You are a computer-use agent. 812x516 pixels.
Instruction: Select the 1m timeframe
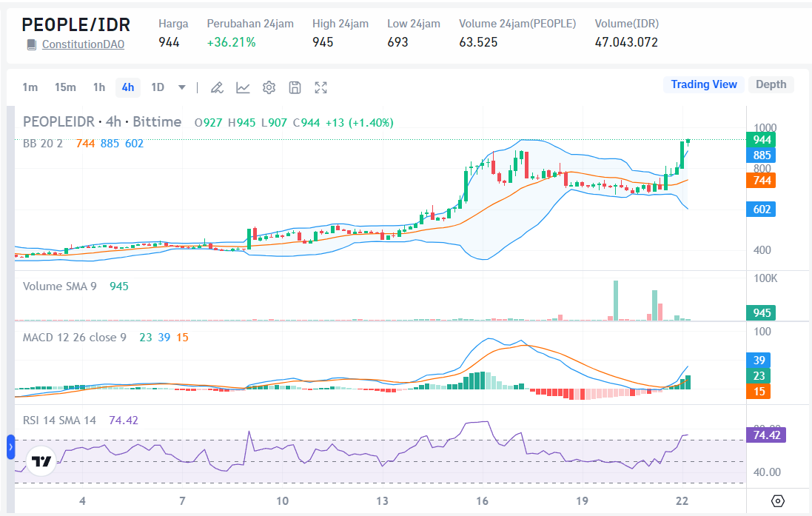click(30, 87)
